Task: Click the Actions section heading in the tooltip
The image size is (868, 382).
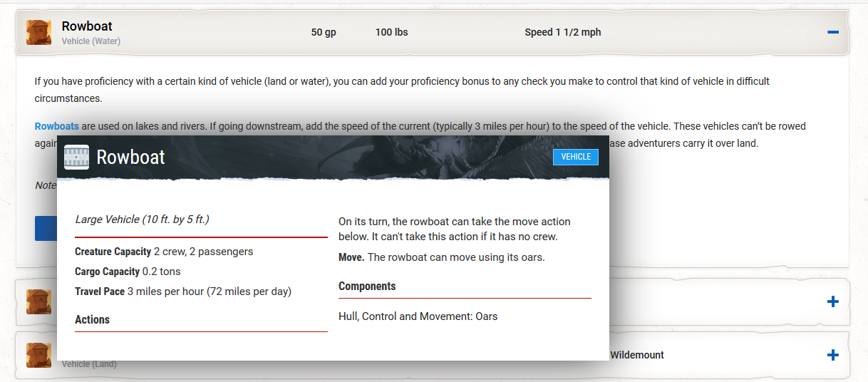Action: click(93, 320)
